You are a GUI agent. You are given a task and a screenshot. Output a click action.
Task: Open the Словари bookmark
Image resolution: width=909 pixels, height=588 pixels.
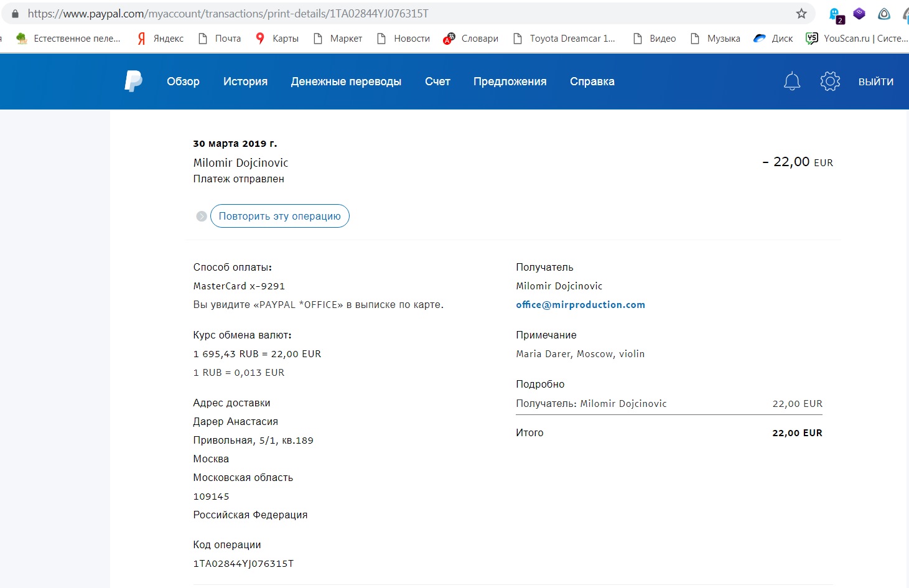tap(471, 39)
